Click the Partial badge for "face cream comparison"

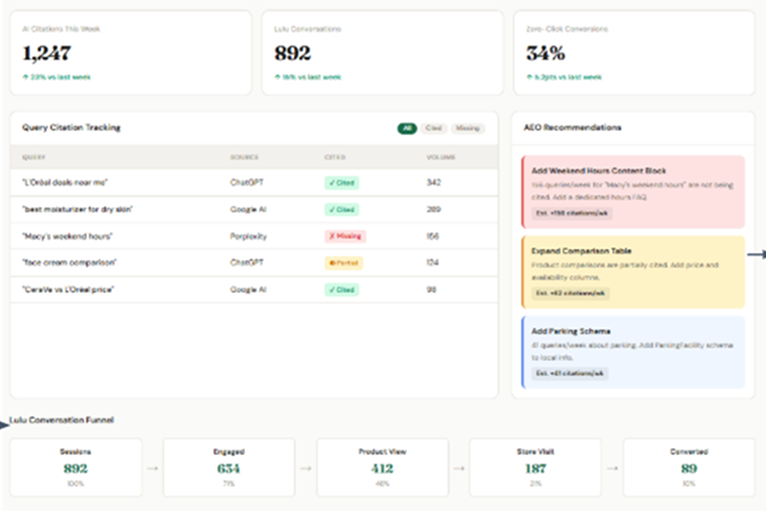point(343,263)
